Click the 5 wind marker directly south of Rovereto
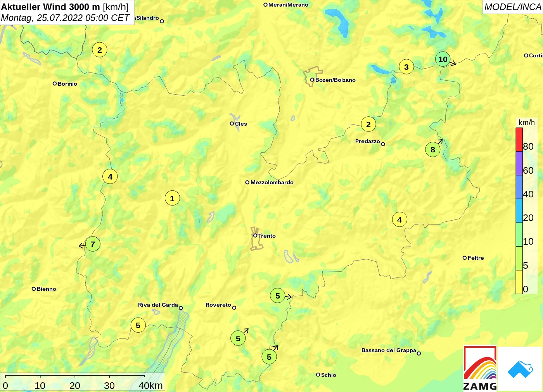Image resolution: width=543 pixels, height=392 pixels. pos(238,338)
